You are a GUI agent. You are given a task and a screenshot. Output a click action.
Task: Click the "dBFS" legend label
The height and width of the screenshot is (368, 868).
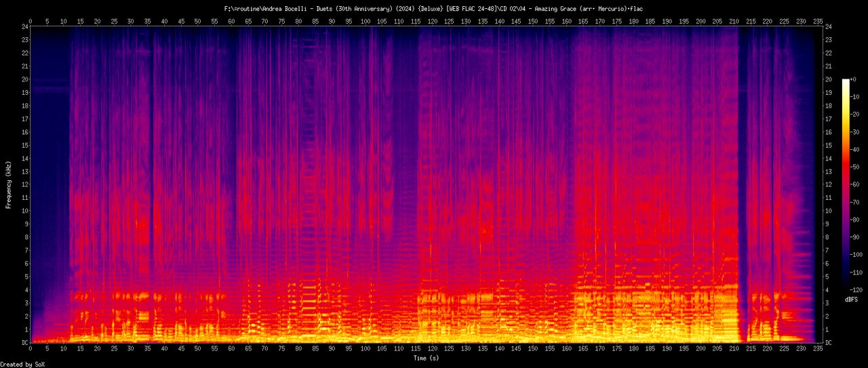852,299
